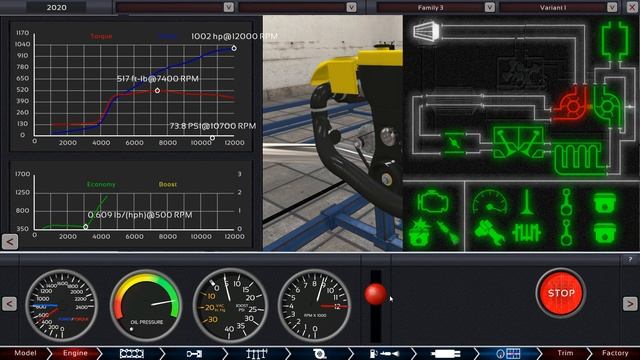The height and width of the screenshot is (360, 640).
Task: Select the upper piston status icon
Action: click(604, 203)
